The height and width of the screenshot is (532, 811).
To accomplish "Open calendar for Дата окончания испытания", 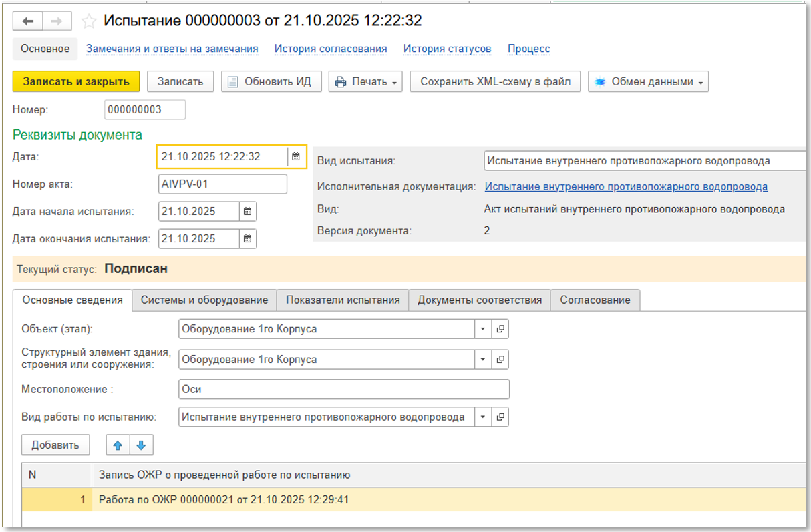I will pos(247,239).
